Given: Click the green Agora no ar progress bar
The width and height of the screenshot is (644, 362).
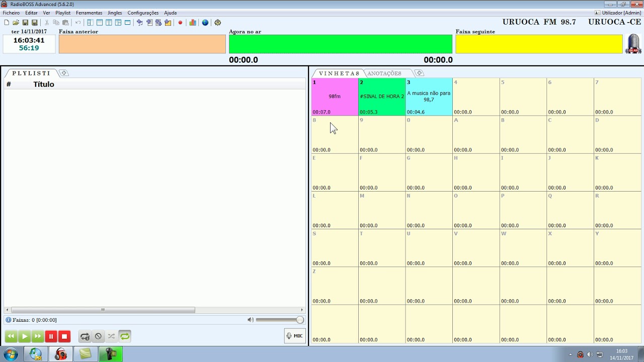Looking at the screenshot, I should coord(341,44).
